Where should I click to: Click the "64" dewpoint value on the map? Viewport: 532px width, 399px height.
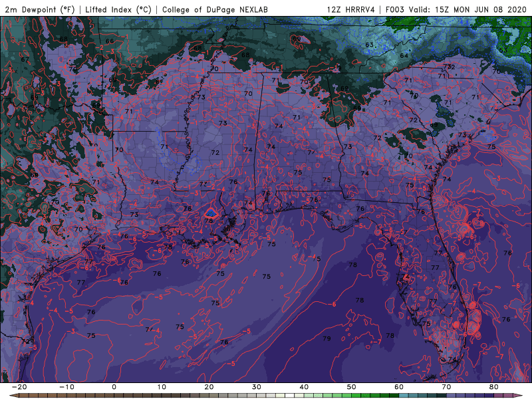click(x=404, y=55)
